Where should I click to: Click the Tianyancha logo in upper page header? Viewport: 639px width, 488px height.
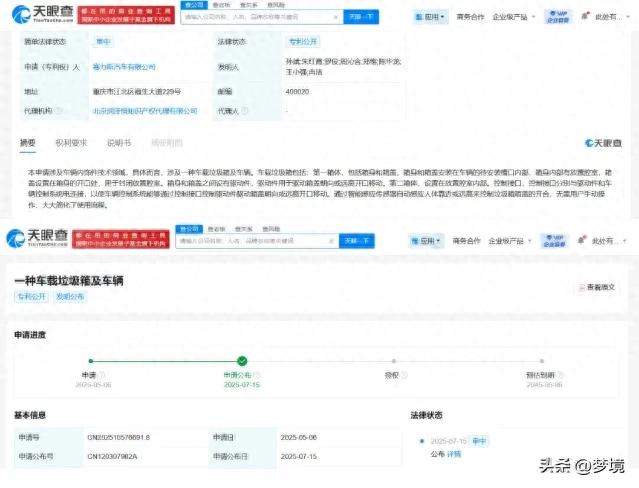pos(42,15)
